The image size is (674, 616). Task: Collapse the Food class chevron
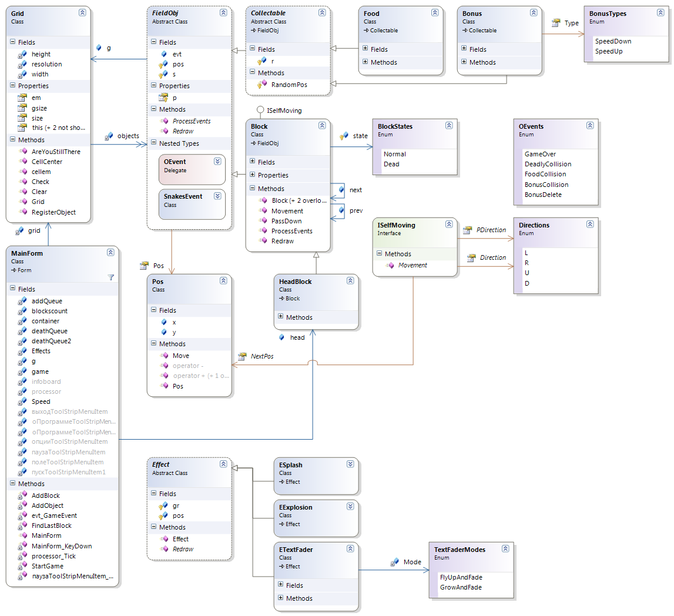[435, 13]
